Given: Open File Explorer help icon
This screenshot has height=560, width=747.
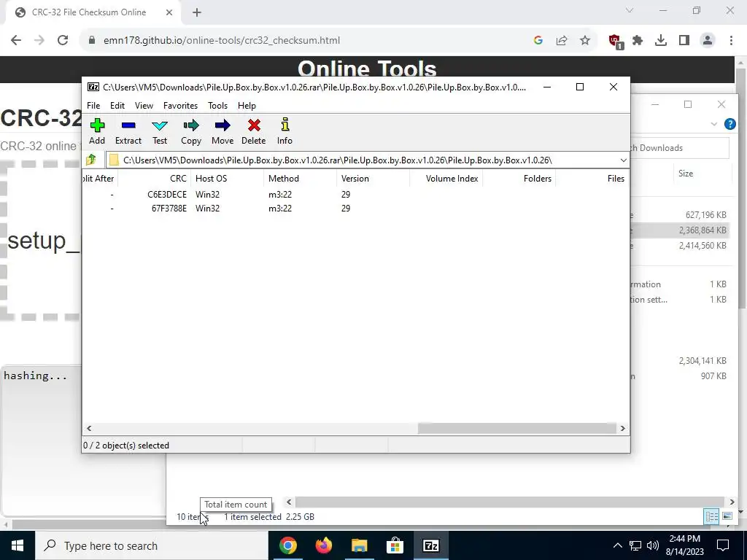Looking at the screenshot, I should (x=729, y=124).
